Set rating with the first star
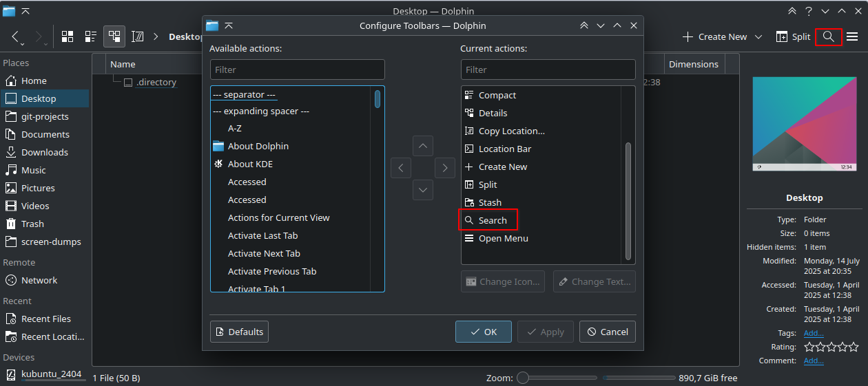Screen dimensions: 868x386 (809, 347)
